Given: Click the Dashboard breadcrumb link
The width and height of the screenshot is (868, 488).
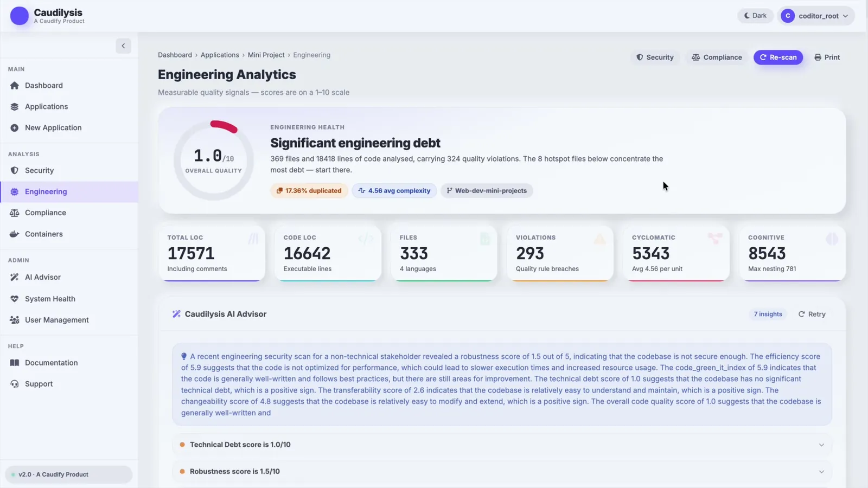Looking at the screenshot, I should tap(175, 55).
